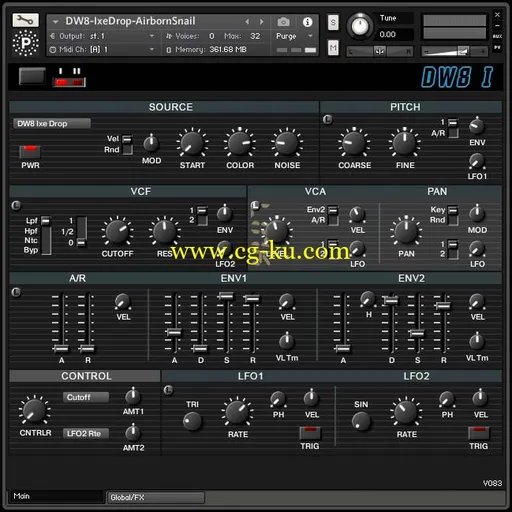This screenshot has width=512, height=512.
Task: Toggle the VCF envelope 1/2 switch
Action: point(202,216)
